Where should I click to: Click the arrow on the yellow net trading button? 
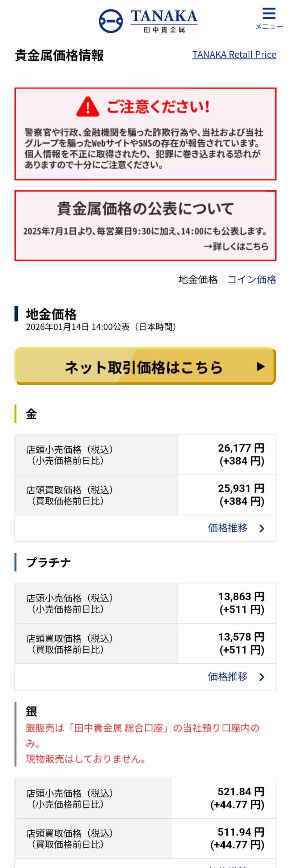[x=261, y=366]
